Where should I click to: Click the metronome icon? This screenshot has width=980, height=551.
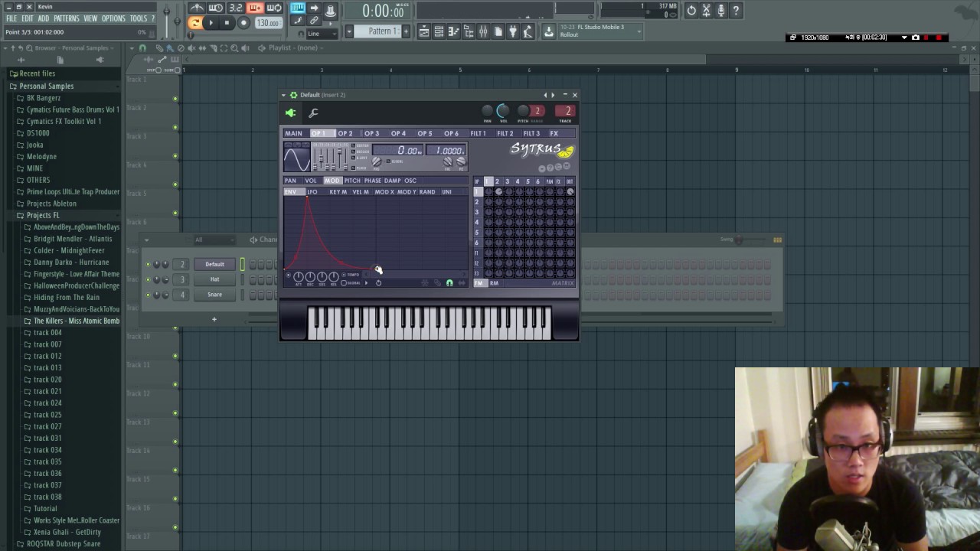coord(198,8)
